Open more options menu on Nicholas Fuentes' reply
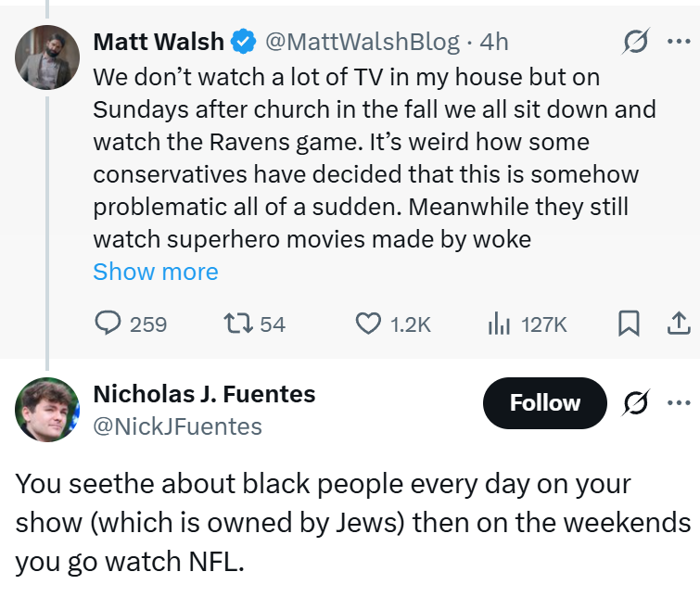700x610 pixels. coord(679,403)
